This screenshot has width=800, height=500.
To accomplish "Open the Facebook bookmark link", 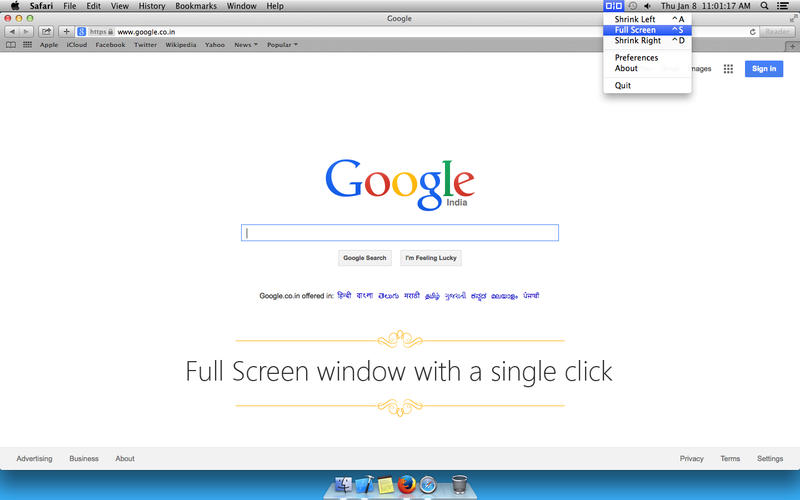I will pyautogui.click(x=110, y=45).
